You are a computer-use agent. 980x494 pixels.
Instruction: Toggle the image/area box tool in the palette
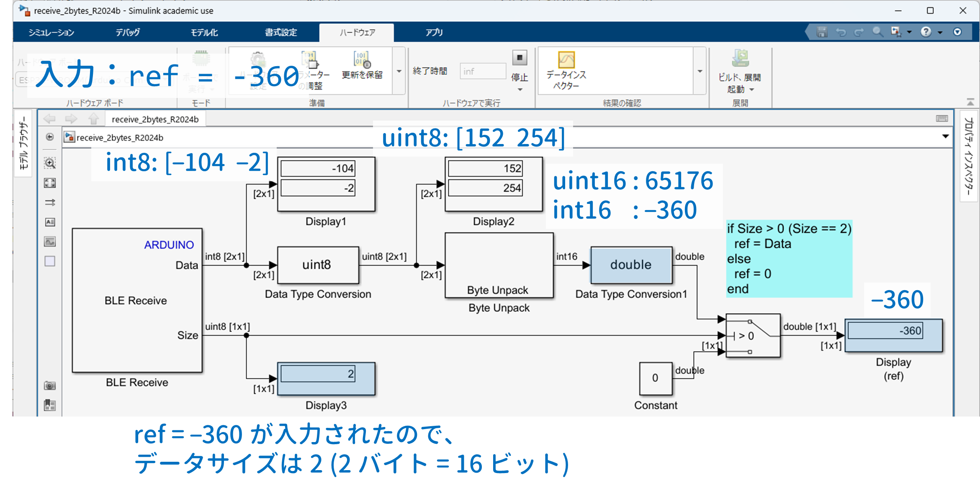tap(50, 261)
